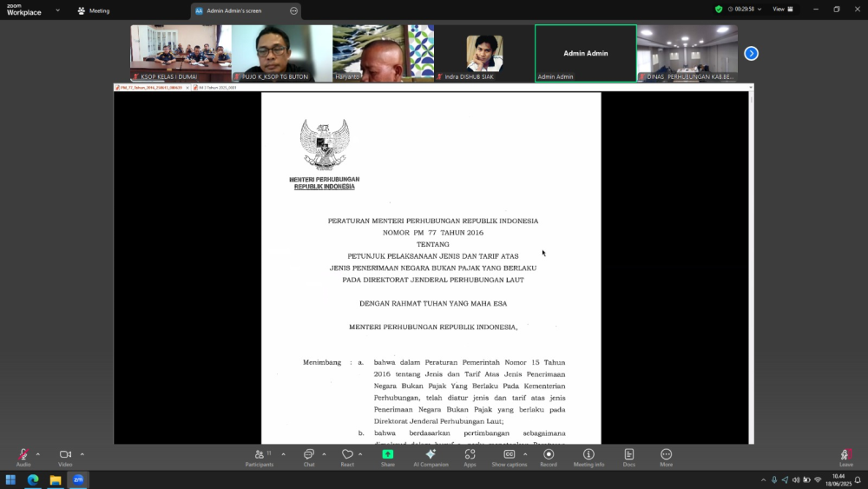Expand the video options caret

[x=82, y=454]
